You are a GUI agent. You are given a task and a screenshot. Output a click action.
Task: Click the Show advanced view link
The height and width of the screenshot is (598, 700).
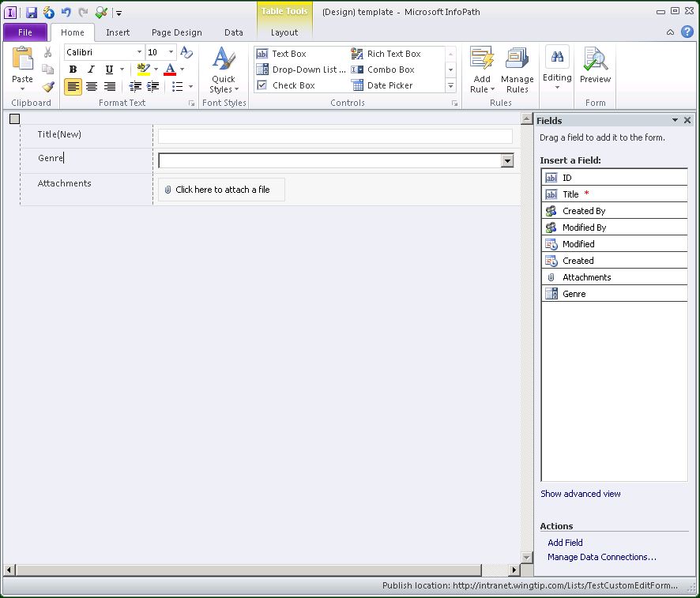click(581, 494)
